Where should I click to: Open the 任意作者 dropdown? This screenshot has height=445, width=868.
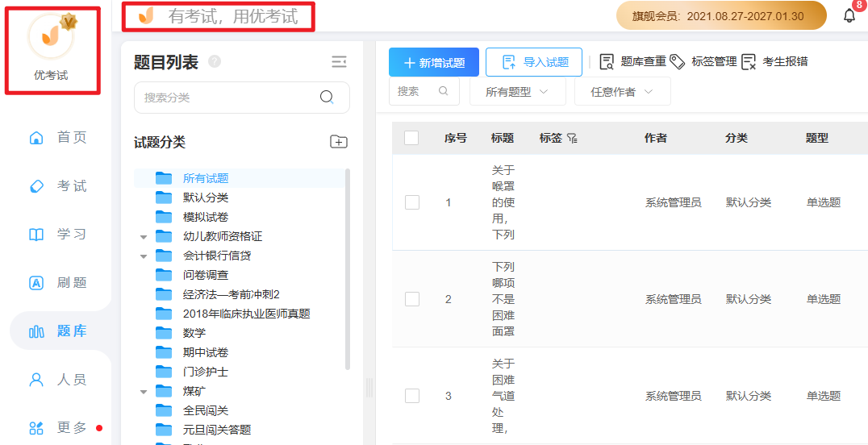[x=621, y=92]
